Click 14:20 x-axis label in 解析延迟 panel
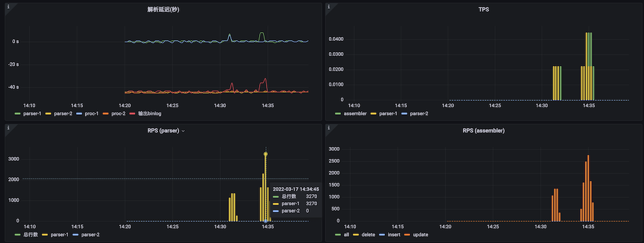 coord(125,105)
